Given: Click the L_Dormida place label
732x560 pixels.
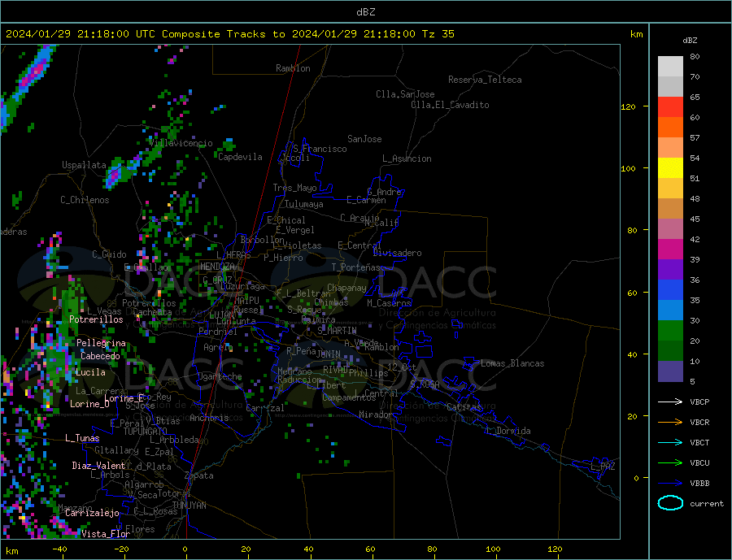Looking at the screenshot, I should point(508,431).
